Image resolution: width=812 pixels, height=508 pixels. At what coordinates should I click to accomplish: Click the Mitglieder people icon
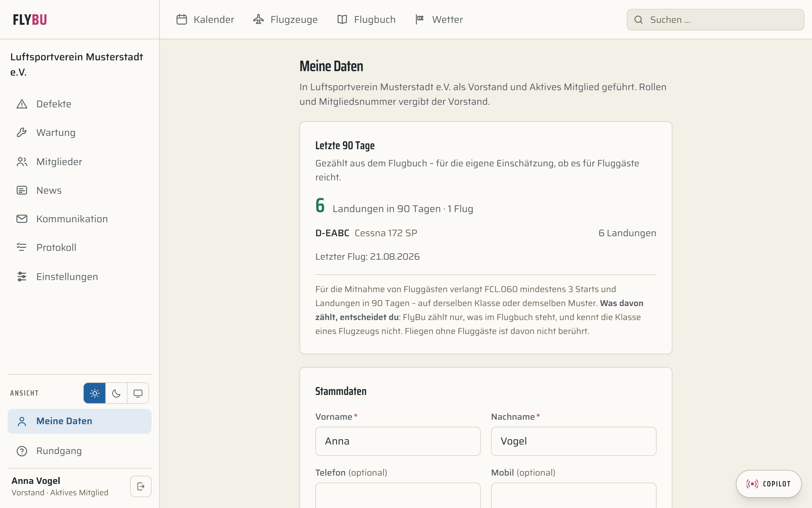[x=22, y=162]
